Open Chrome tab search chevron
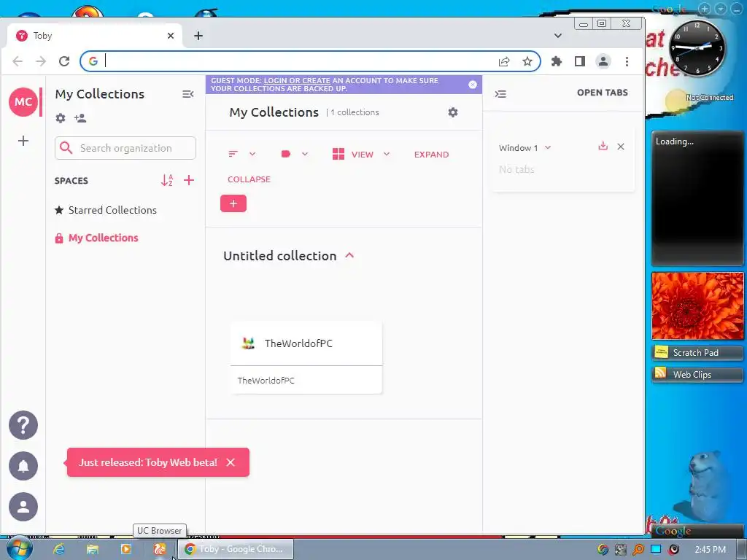This screenshot has height=560, width=747. coord(558,35)
